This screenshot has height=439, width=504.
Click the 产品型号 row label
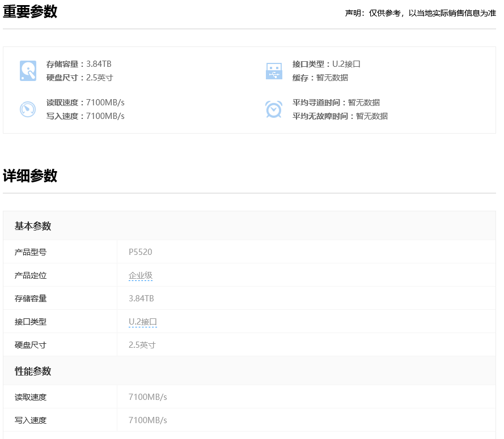31,252
